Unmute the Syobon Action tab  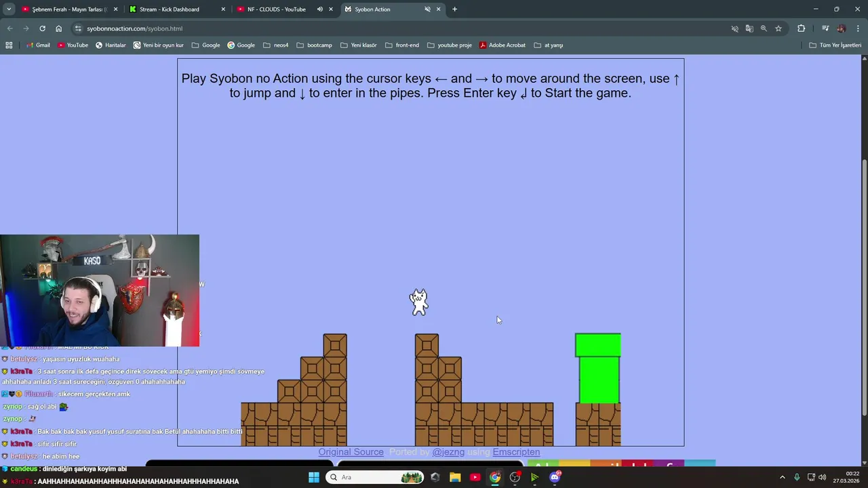[427, 9]
